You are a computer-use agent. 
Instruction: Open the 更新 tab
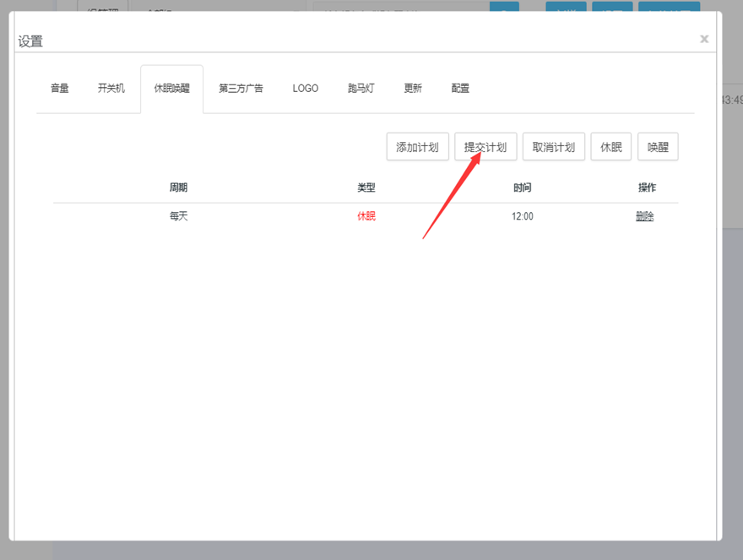413,88
